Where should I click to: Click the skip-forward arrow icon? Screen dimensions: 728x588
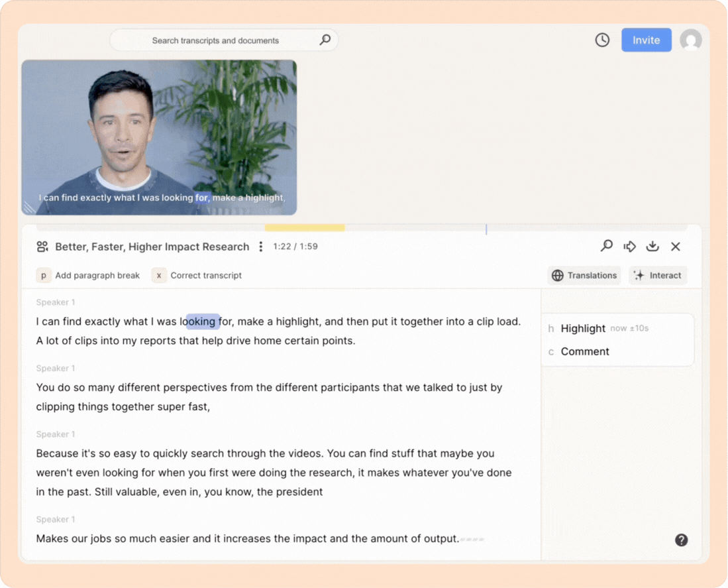(x=629, y=246)
